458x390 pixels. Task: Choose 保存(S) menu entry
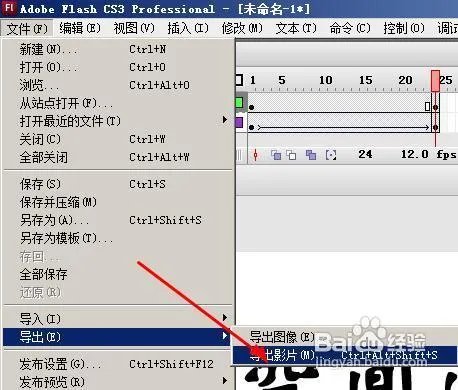pos(118,184)
